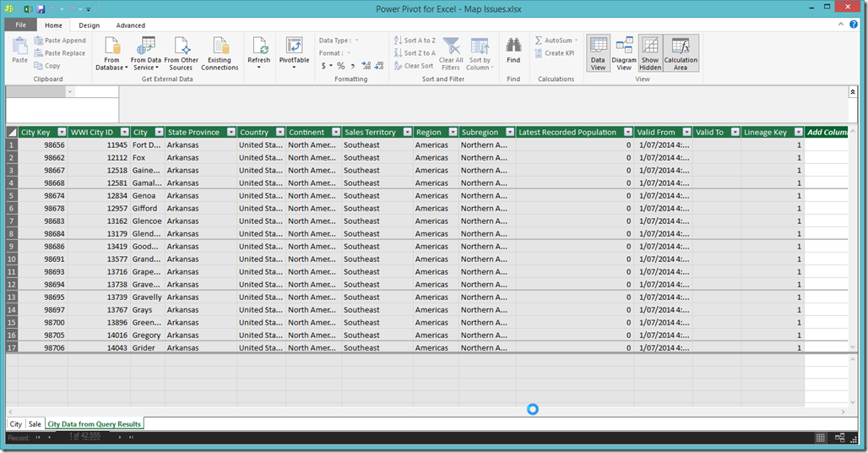Select row 5 header for Genoa
Image resolution: width=868 pixels, height=453 pixels.
12,195
